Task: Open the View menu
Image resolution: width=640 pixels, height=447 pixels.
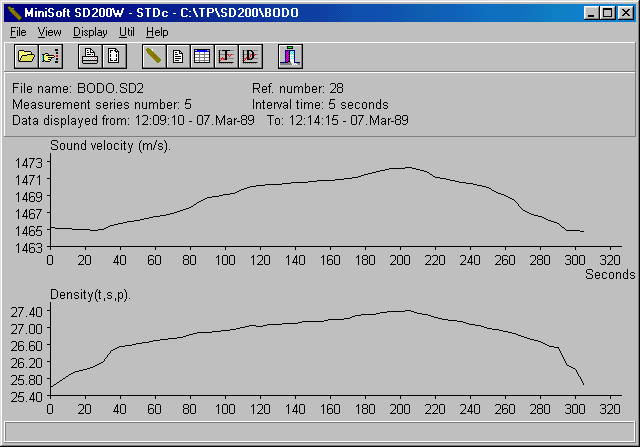Action: tap(49, 32)
